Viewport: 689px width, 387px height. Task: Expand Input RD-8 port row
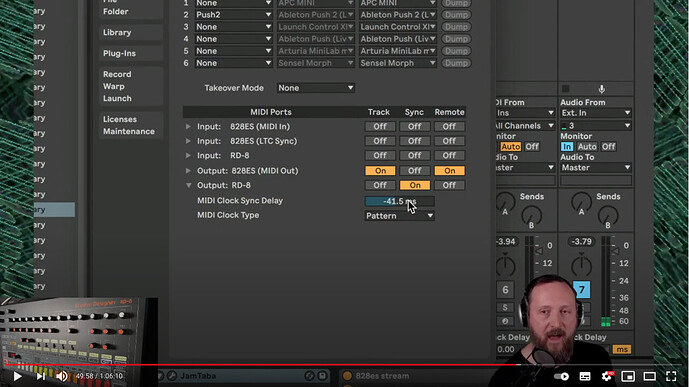pos(188,156)
